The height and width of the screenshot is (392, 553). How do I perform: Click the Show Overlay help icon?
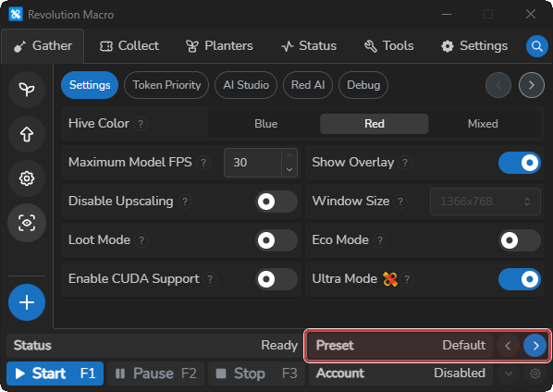coord(405,163)
